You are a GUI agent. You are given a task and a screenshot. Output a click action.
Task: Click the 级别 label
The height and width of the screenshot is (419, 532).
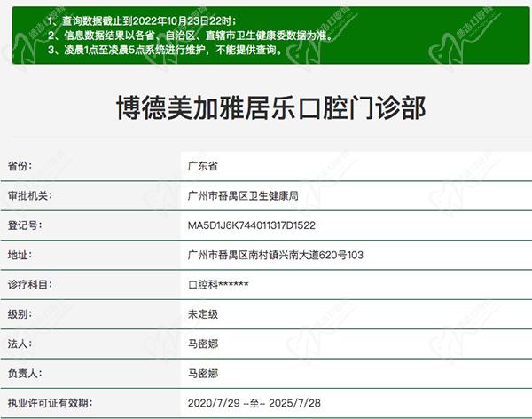point(20,314)
